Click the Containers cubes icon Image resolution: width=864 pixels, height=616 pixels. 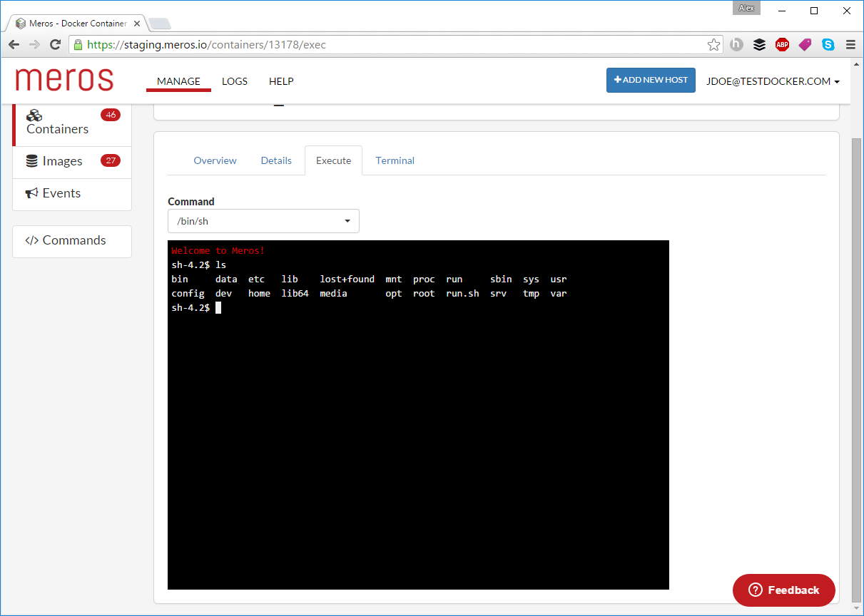click(x=34, y=115)
